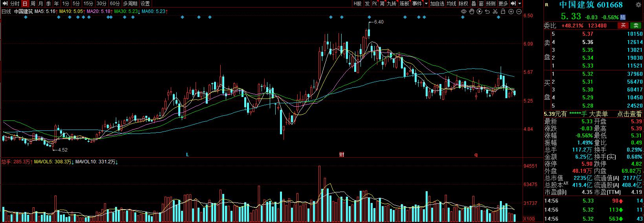
Task: Open the 更多 more menu
Action: click(503, 4)
